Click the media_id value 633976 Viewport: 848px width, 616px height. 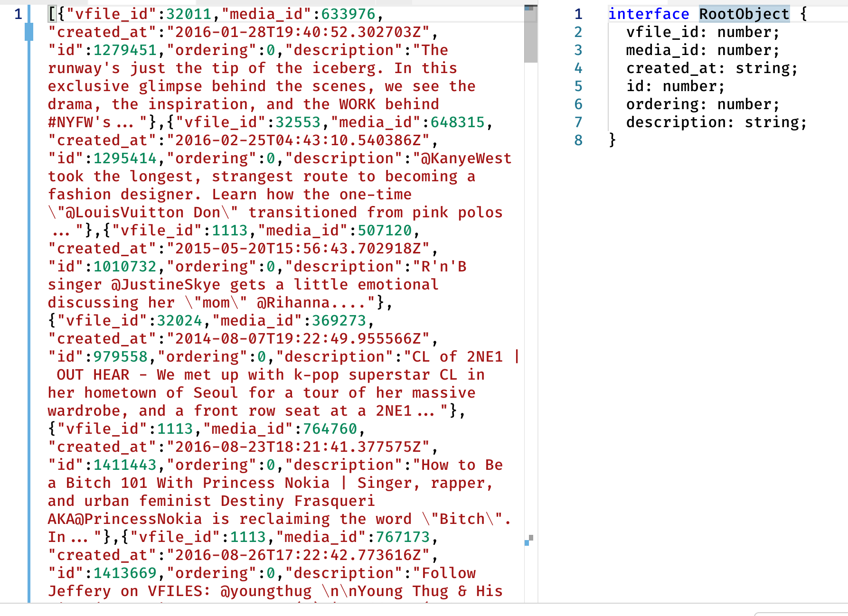click(348, 14)
